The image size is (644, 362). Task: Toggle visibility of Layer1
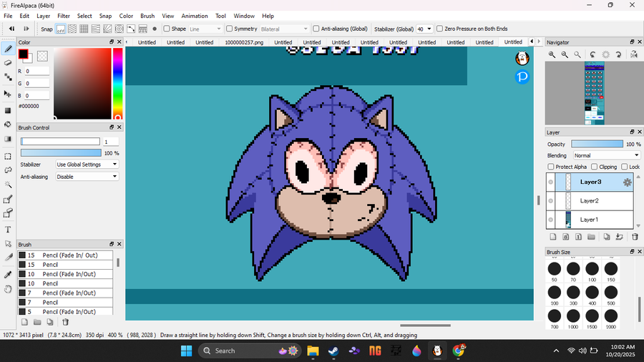551,220
